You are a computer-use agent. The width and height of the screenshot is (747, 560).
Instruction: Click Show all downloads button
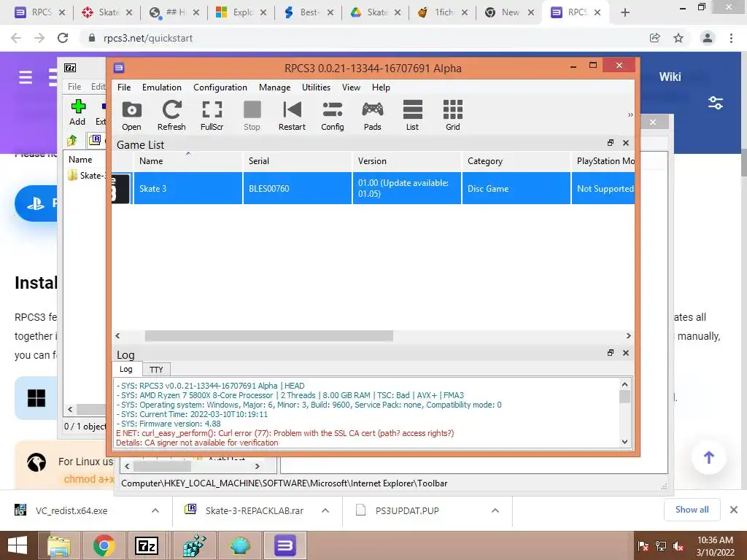692,510
